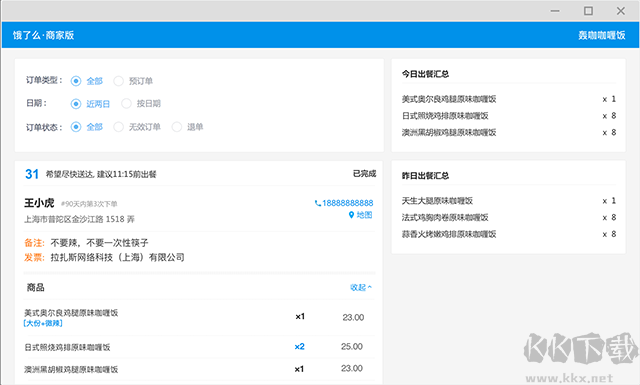Click order number 31

coord(32,174)
